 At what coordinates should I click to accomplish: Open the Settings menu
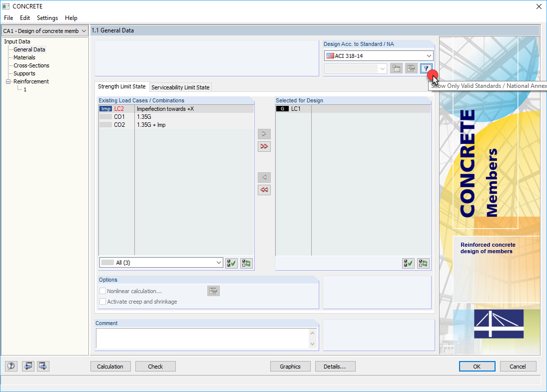click(x=47, y=17)
